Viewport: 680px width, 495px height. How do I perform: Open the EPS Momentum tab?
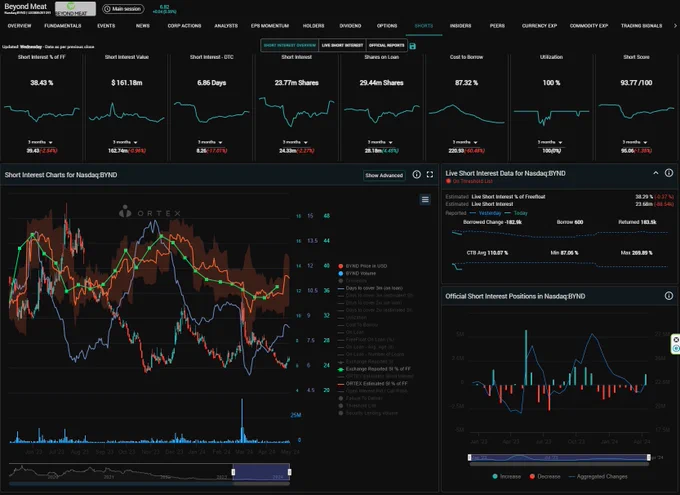[x=270, y=26]
